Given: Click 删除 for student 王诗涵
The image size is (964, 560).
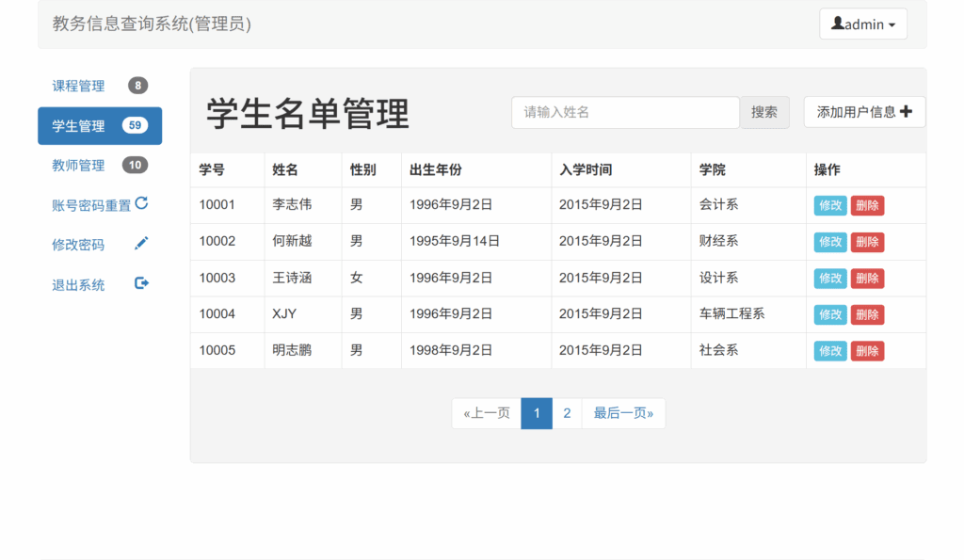Looking at the screenshot, I should click(866, 278).
